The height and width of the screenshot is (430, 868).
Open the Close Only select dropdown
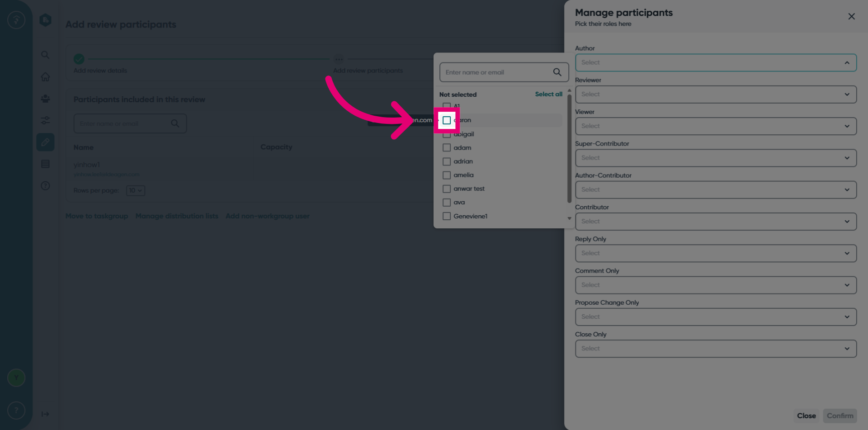716,349
